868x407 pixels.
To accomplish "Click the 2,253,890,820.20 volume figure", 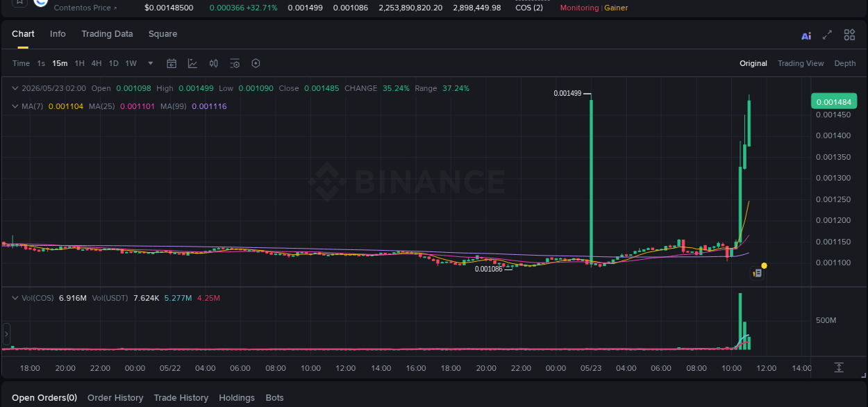I will point(410,8).
